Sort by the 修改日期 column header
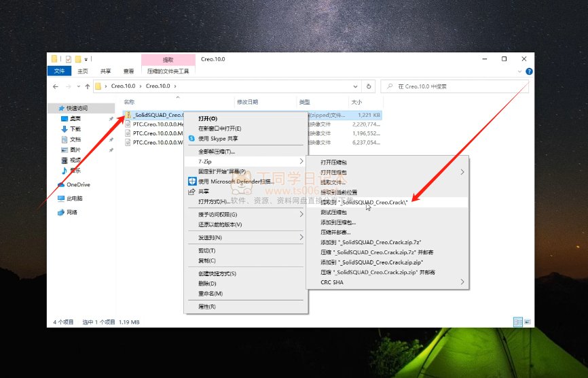588x378 pixels. click(x=247, y=102)
